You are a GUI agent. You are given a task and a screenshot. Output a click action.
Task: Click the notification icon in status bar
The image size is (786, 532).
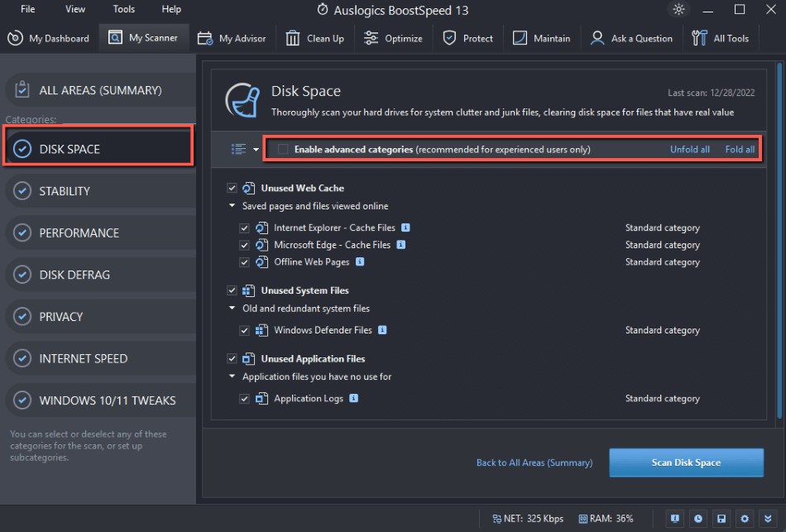click(x=675, y=519)
